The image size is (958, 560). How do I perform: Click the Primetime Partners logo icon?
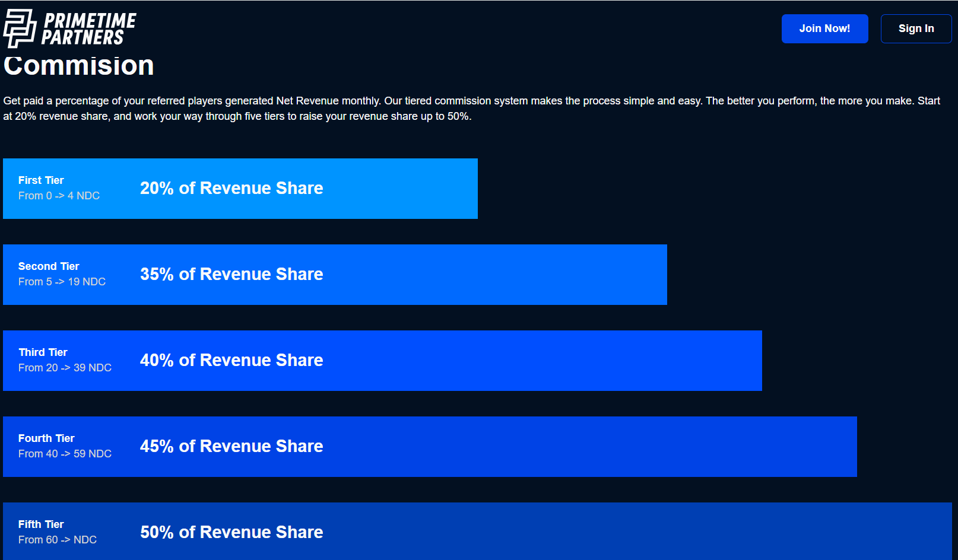(20, 28)
